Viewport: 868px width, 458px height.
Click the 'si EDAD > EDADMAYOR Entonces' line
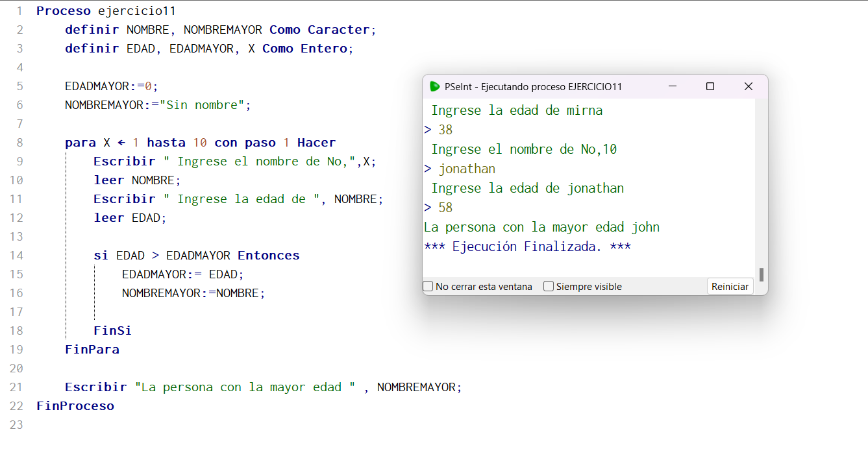[197, 256]
